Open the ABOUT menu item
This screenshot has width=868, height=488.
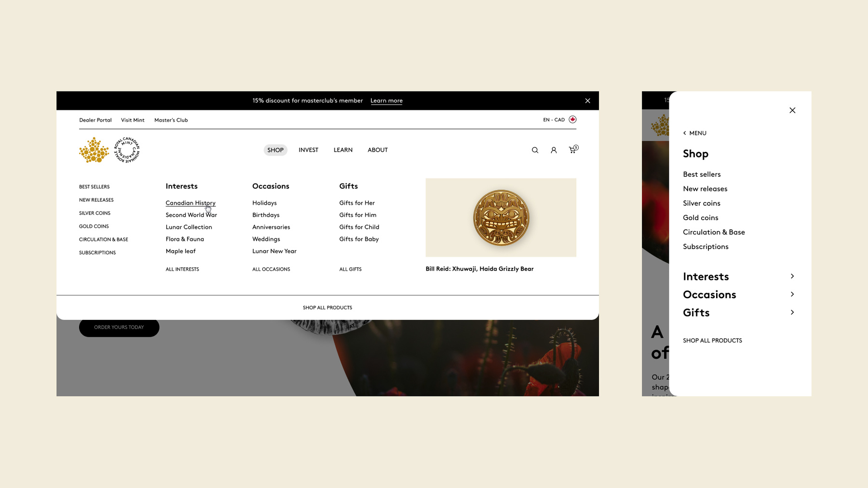click(378, 150)
